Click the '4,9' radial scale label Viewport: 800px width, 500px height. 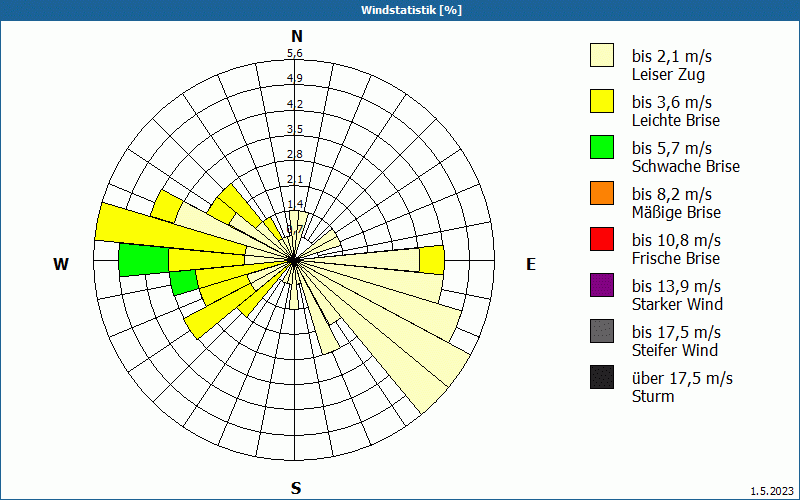[x=295, y=78]
